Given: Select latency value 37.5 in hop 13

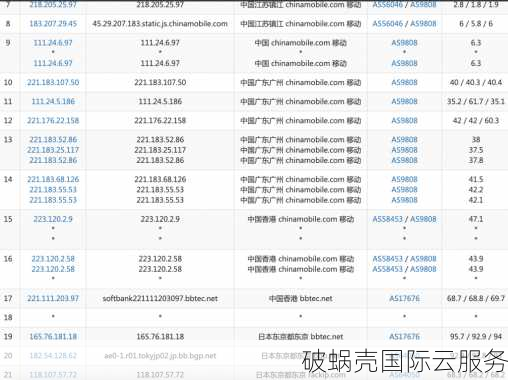Looking at the screenshot, I should (x=476, y=150).
